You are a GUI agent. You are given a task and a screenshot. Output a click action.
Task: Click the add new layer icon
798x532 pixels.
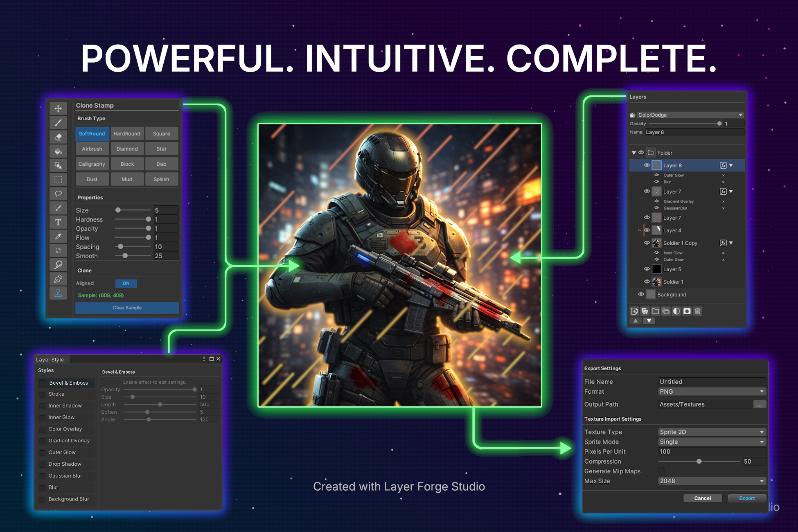coord(634,311)
